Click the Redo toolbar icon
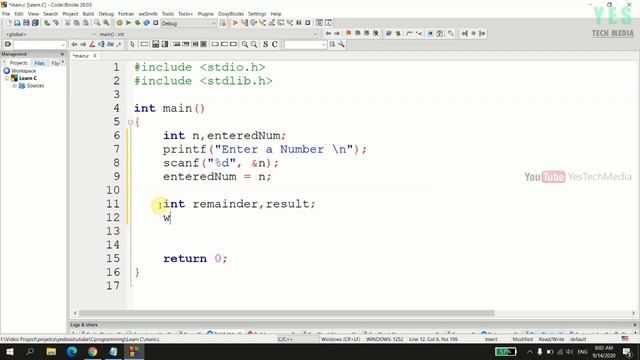This screenshot has width=640, height=360. [56, 23]
